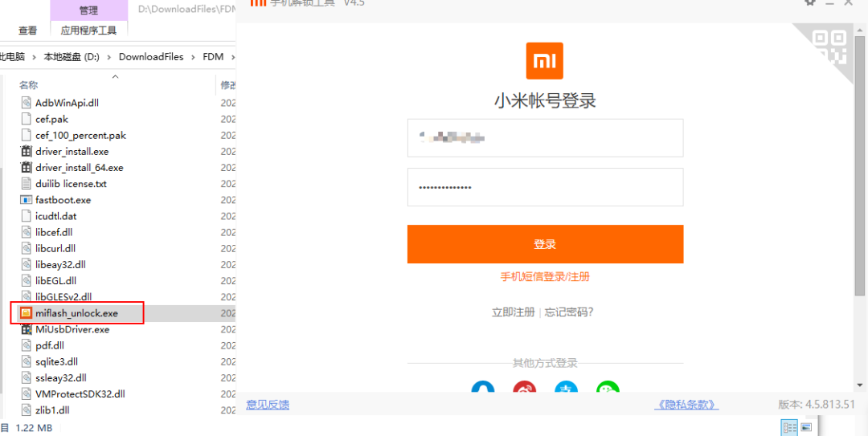Image resolution: width=868 pixels, height=436 pixels.
Task: Select libGLESv2.dll file name
Action: 63,297
